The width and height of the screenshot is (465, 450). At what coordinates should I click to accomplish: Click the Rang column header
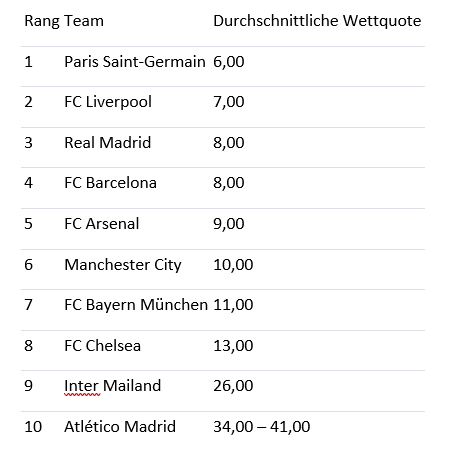click(x=42, y=21)
